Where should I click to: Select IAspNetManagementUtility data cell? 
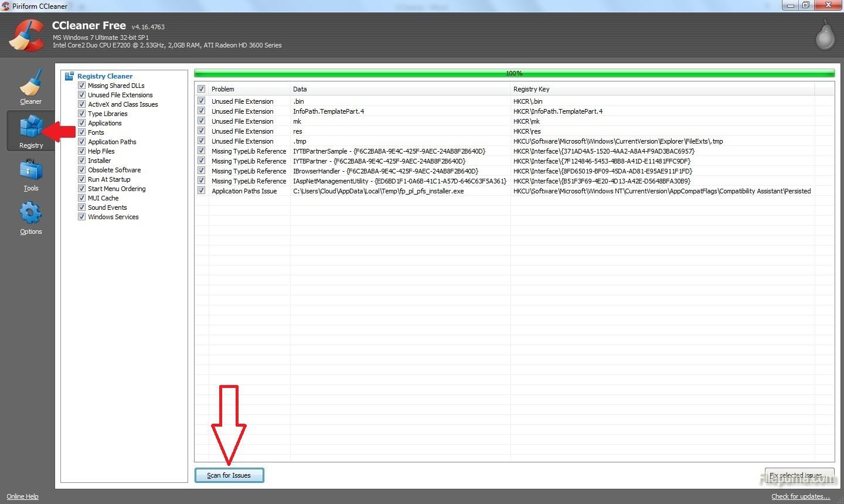click(400, 181)
